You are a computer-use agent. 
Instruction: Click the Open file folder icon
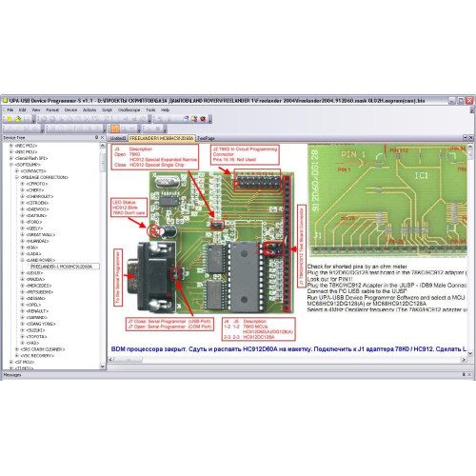(18, 119)
